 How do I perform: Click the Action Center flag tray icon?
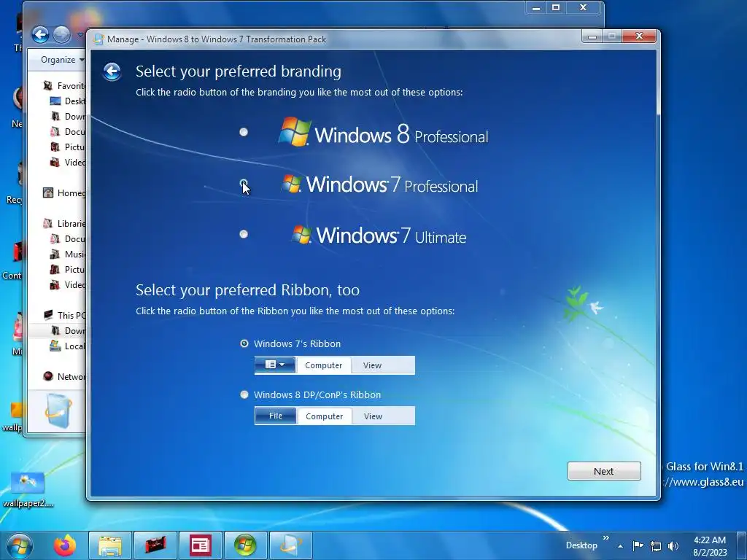pyautogui.click(x=638, y=545)
